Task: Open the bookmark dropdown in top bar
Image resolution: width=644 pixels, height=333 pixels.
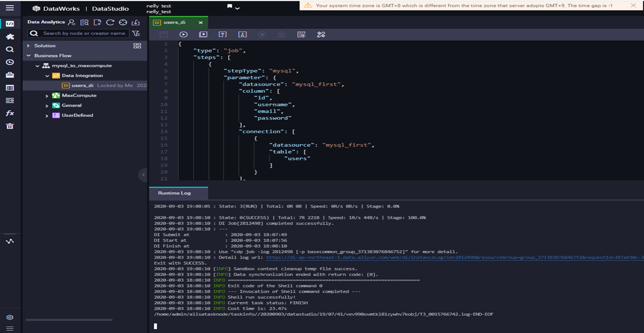Action: (233, 7)
